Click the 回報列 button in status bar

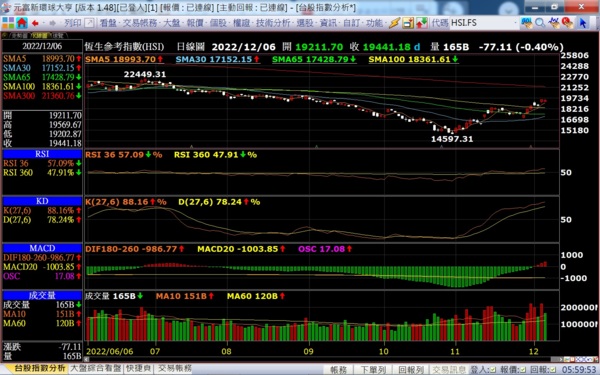coord(411,370)
